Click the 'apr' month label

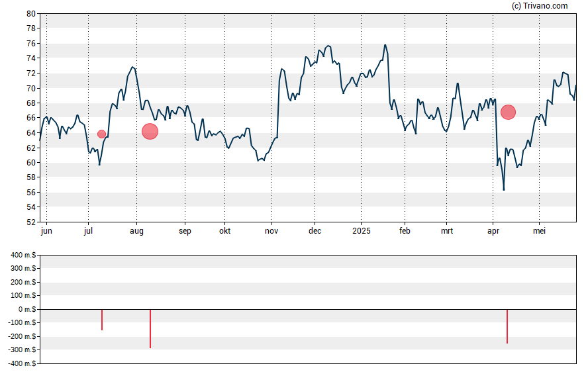click(x=493, y=231)
